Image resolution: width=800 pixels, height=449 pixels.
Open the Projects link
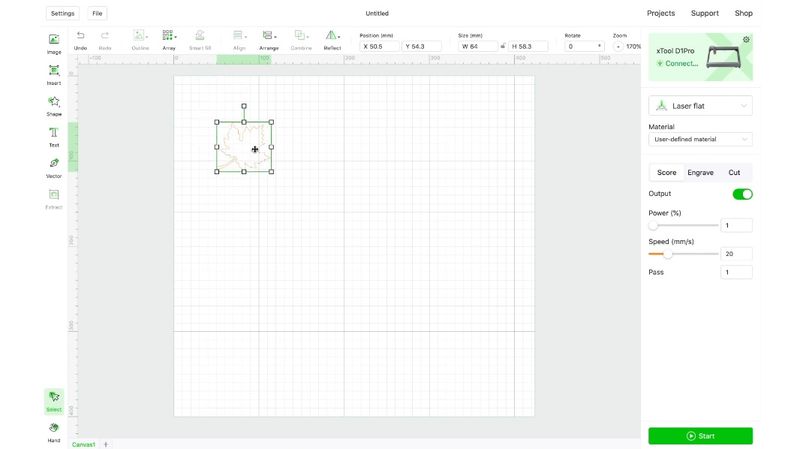click(660, 14)
